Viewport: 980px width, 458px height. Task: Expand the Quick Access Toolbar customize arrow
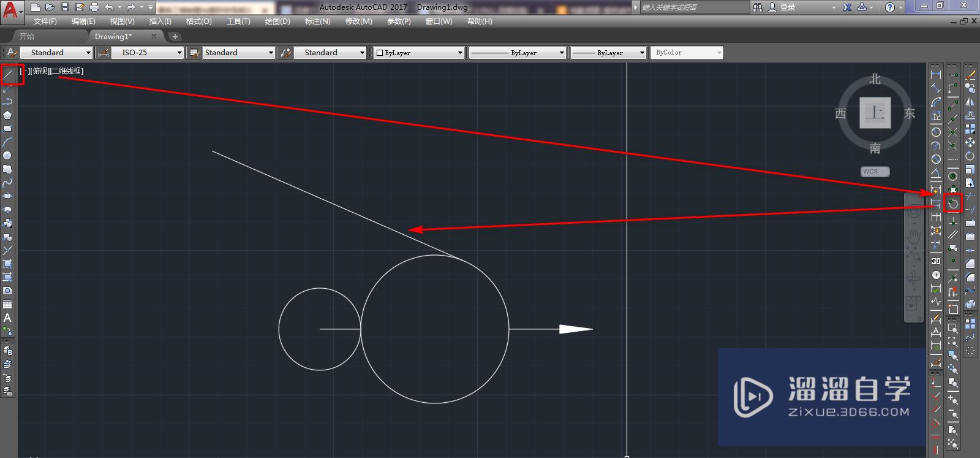[151, 7]
